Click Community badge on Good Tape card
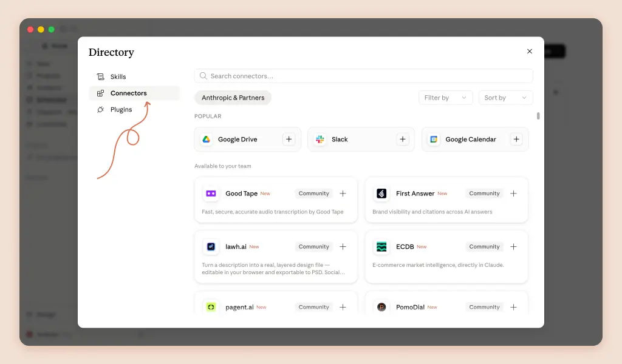The height and width of the screenshot is (364, 622). [314, 194]
